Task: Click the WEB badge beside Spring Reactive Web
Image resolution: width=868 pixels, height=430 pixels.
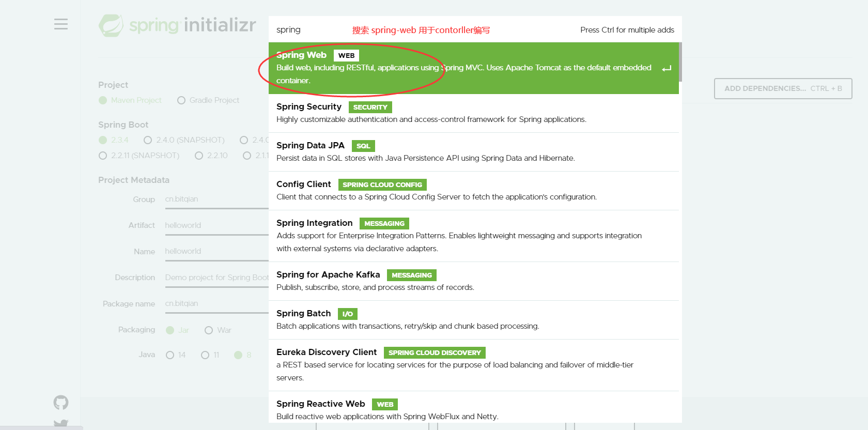Action: tap(385, 404)
